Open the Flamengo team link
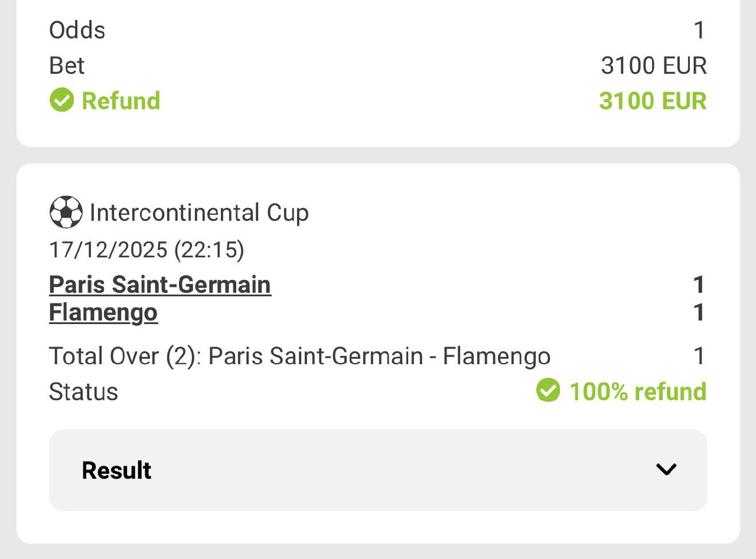Screen dimensions: 756x559 [x=103, y=312]
